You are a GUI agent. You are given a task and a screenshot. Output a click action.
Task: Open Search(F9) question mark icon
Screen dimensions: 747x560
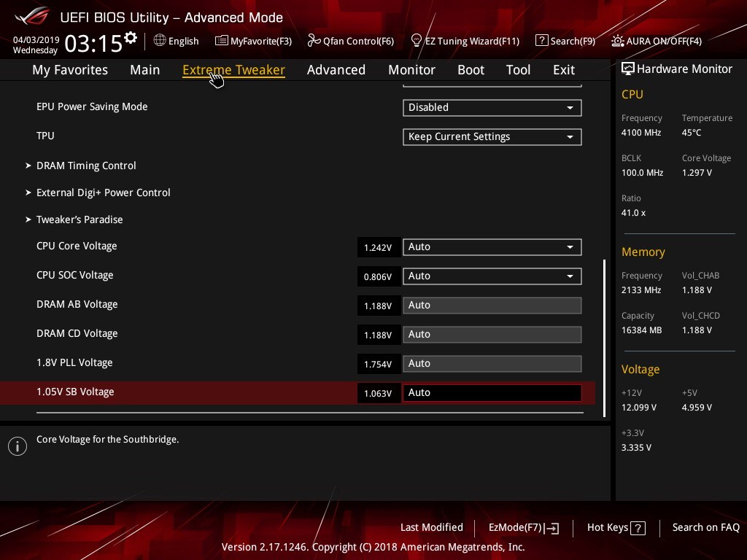point(542,41)
